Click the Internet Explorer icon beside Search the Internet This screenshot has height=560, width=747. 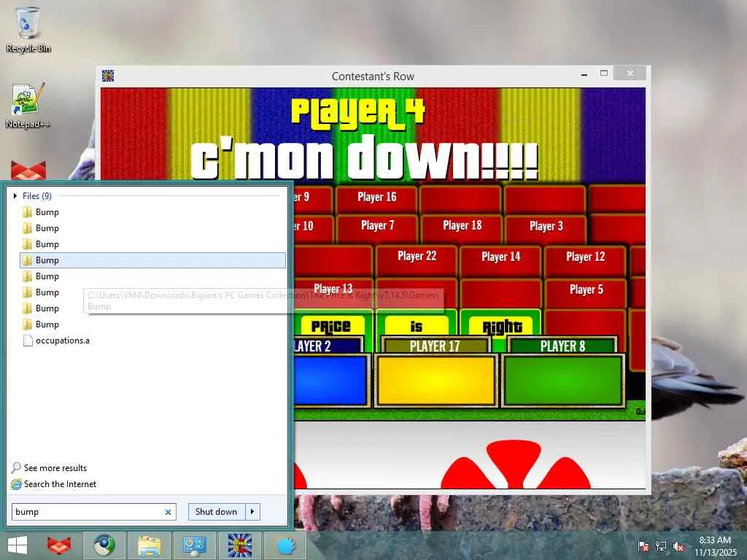coord(16,484)
